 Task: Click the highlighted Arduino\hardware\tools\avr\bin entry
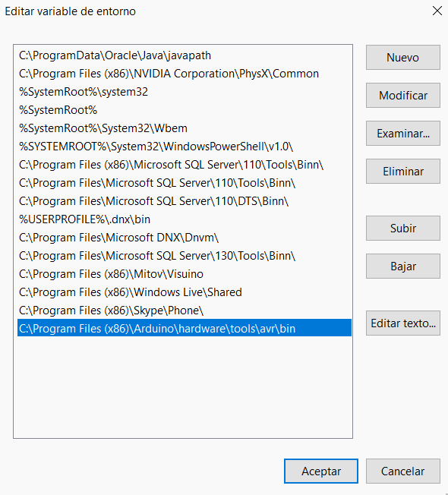pyautogui.click(x=185, y=328)
